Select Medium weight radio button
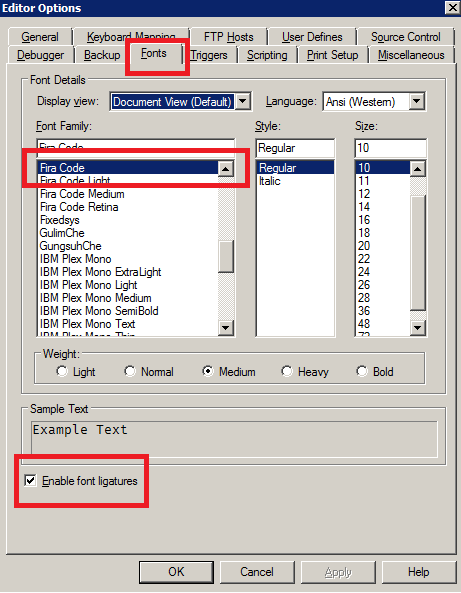Screen dimensions: 461x593 pos(208,371)
